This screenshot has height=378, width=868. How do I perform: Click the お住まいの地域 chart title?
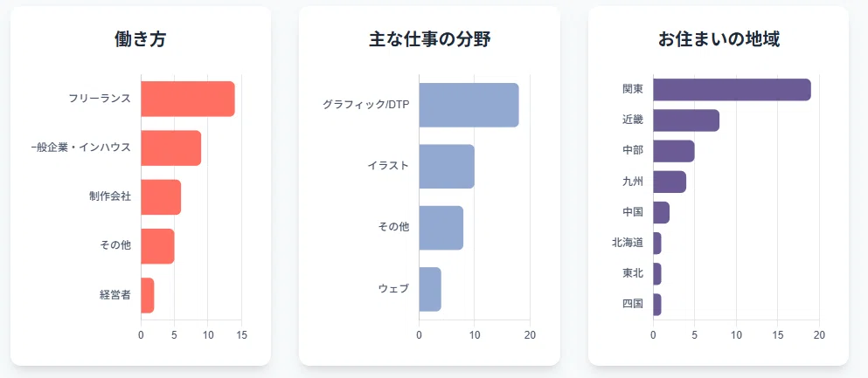click(x=719, y=39)
